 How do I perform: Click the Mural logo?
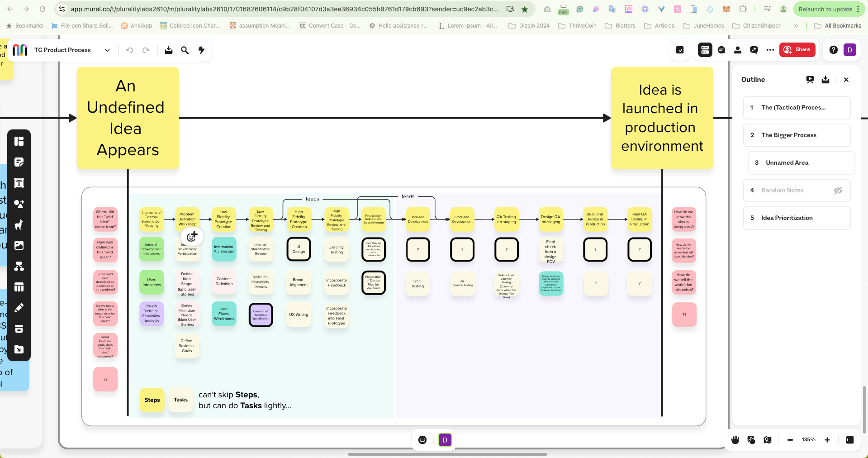tap(20, 50)
